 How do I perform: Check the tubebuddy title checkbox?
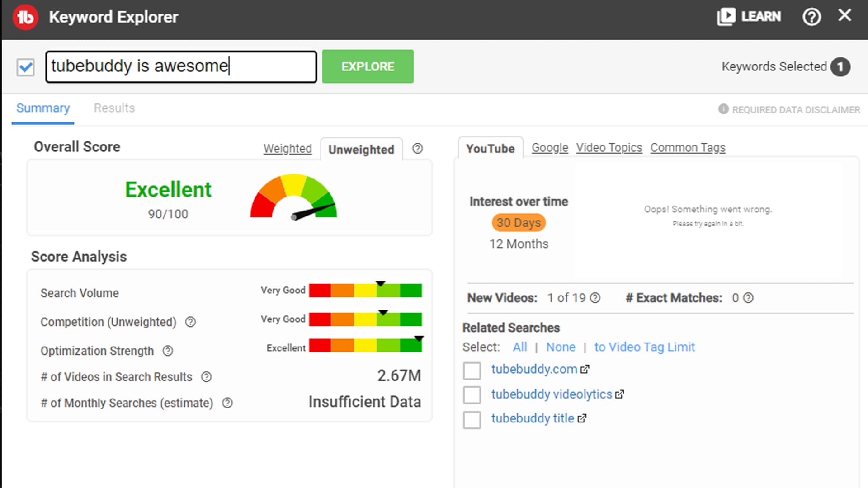tap(472, 420)
